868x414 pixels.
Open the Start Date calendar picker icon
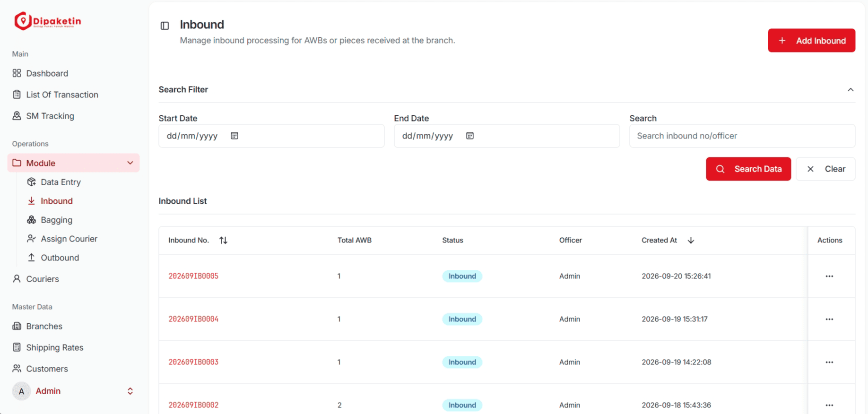click(x=234, y=136)
